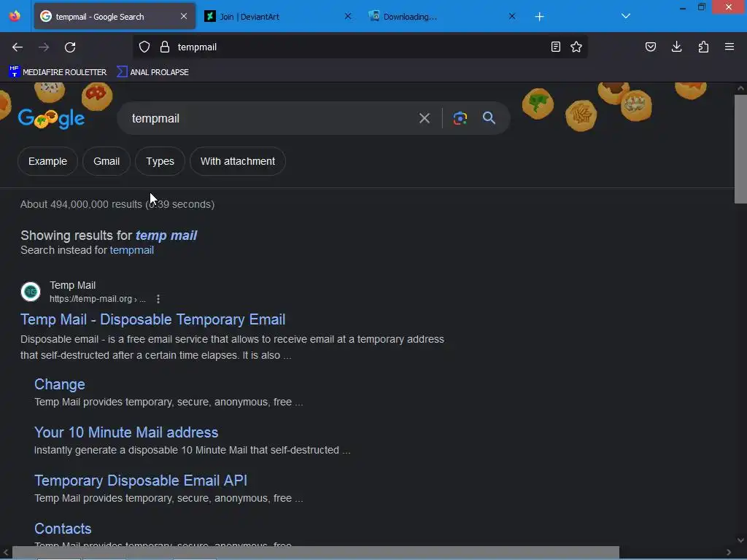Screen dimensions: 747x560
Task: Close the Downloading tab
Action: click(512, 16)
